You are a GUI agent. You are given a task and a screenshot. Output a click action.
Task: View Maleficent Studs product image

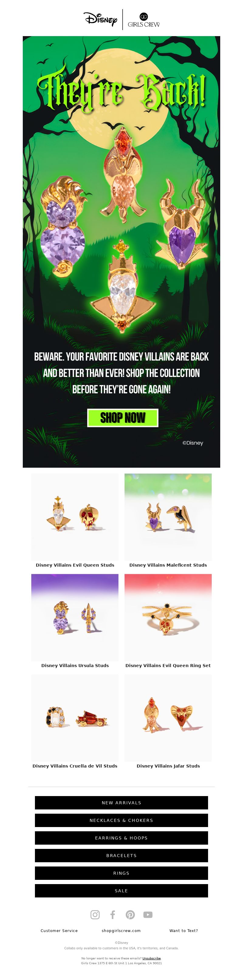168,517
